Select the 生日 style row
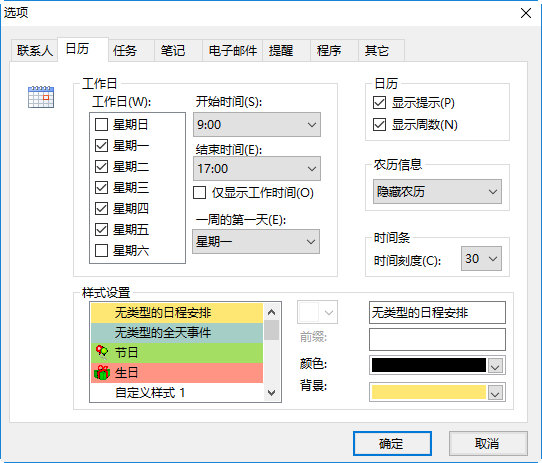Screen dimensions: 542x463 click(x=177, y=373)
